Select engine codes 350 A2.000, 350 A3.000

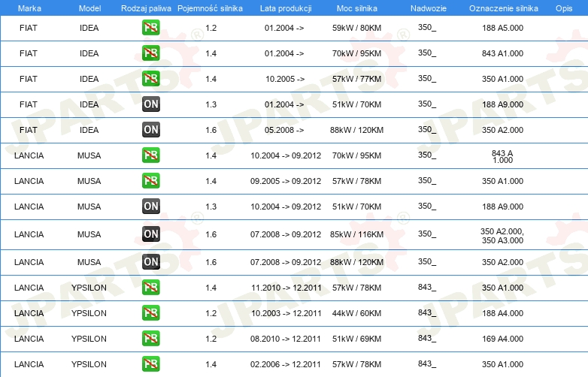(x=502, y=236)
